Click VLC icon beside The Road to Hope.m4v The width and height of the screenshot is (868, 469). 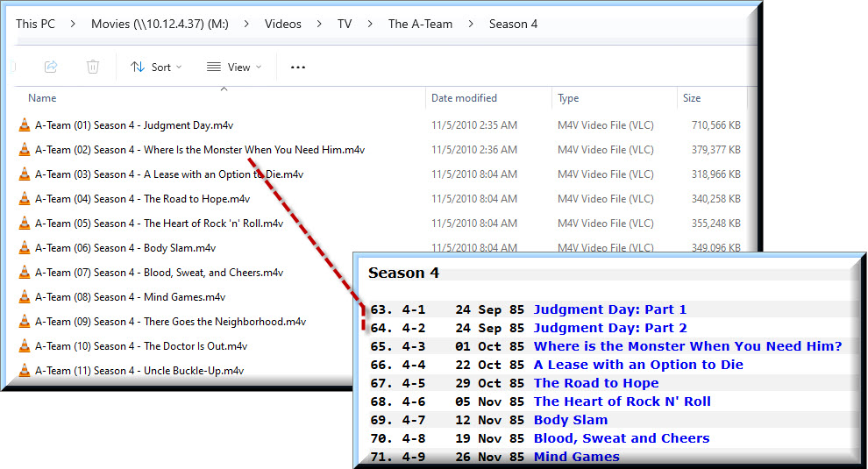point(25,198)
